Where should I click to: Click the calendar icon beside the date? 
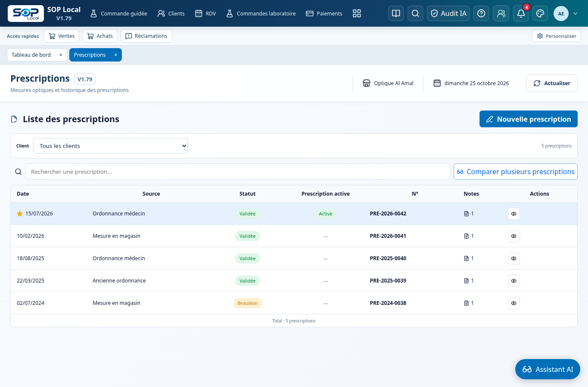click(437, 83)
